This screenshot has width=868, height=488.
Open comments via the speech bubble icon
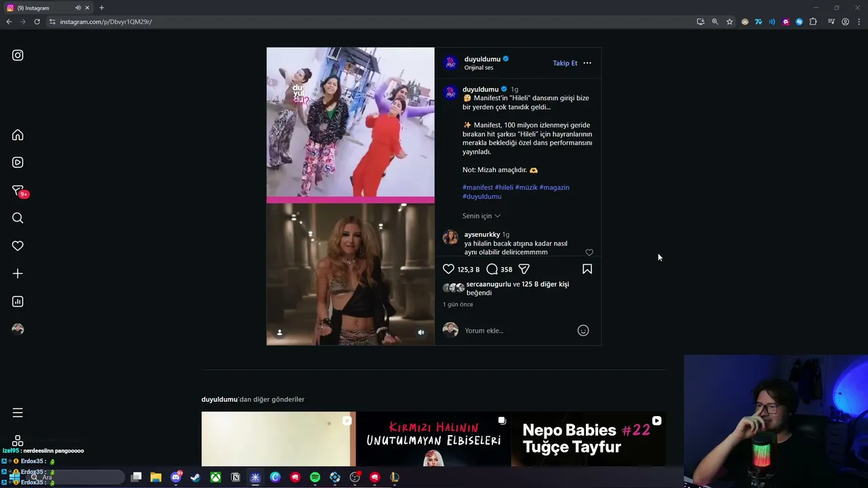click(492, 269)
